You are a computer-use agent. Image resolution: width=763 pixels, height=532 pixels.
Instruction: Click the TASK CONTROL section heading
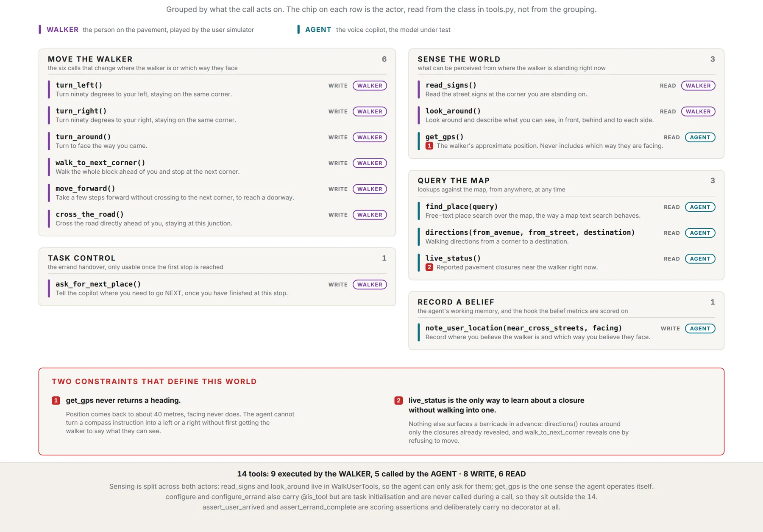pos(82,258)
